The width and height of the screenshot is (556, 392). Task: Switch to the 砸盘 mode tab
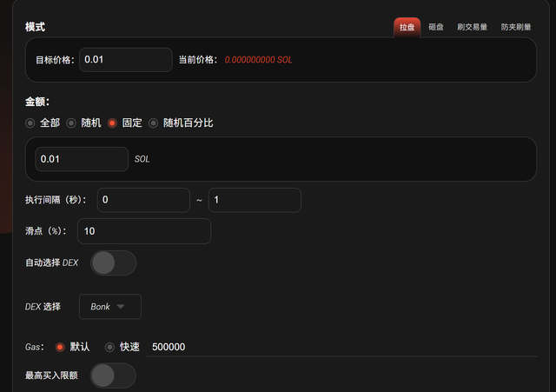tap(436, 27)
